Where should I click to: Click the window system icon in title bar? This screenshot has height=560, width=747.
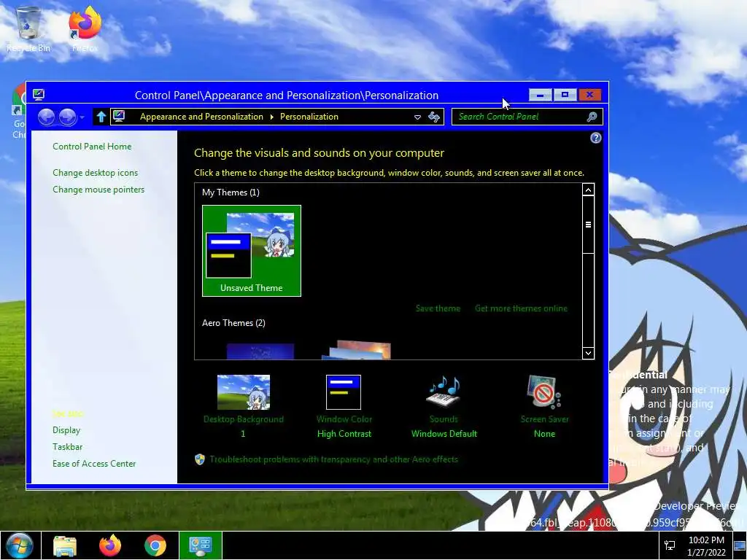point(39,94)
